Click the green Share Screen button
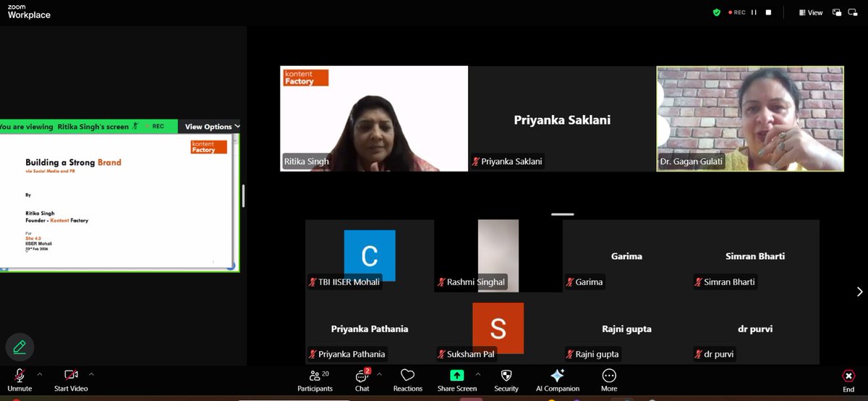 (457, 379)
